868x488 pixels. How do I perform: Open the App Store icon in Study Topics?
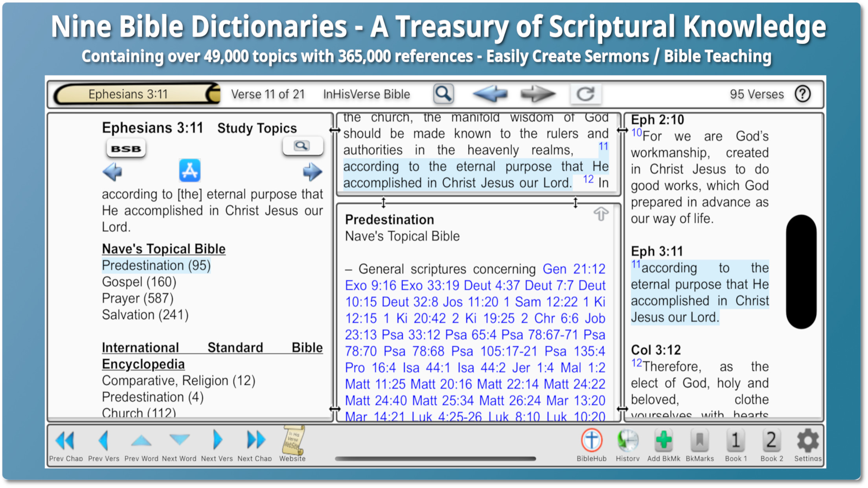pos(190,171)
